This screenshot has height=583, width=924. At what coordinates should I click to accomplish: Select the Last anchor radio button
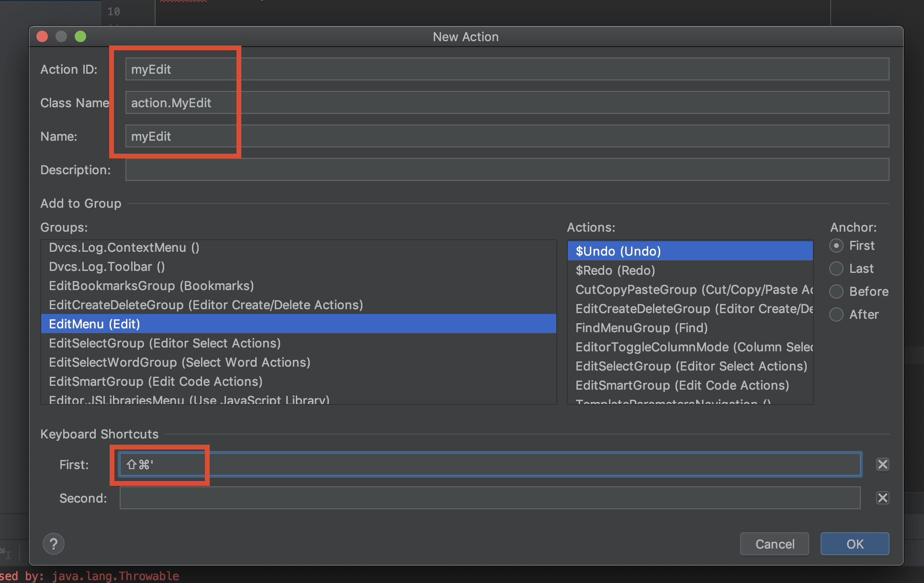coord(836,269)
